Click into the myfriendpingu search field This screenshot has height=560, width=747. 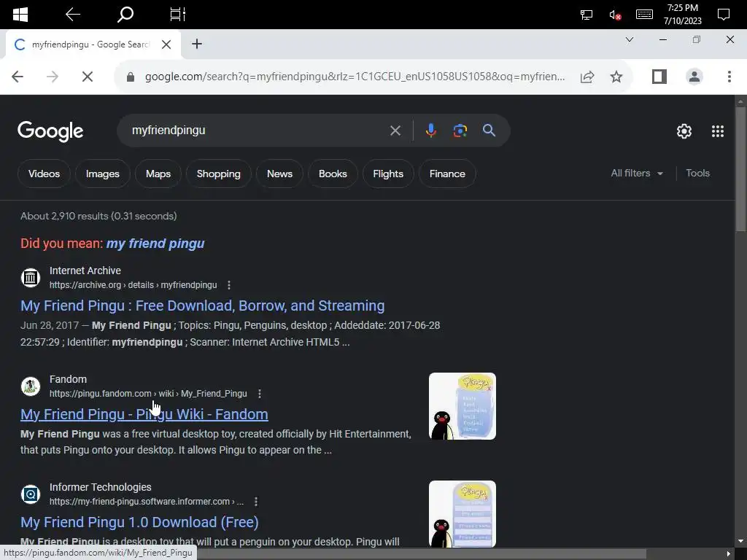(x=258, y=131)
